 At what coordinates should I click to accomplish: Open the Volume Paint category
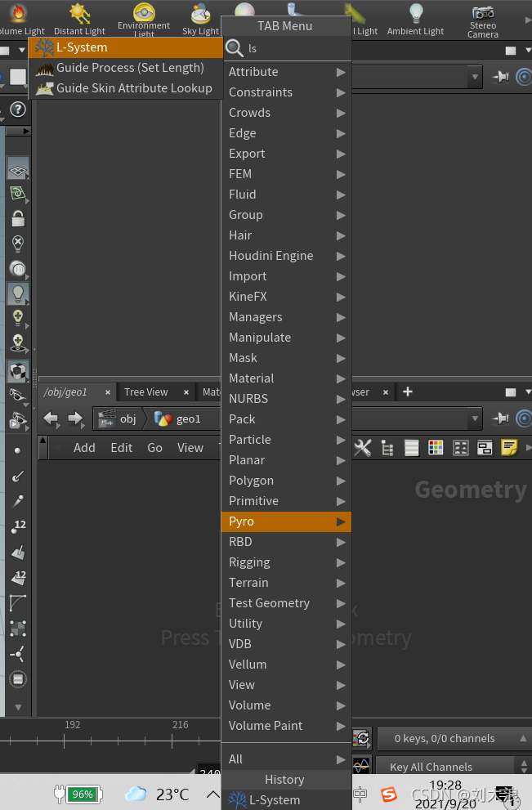point(286,726)
